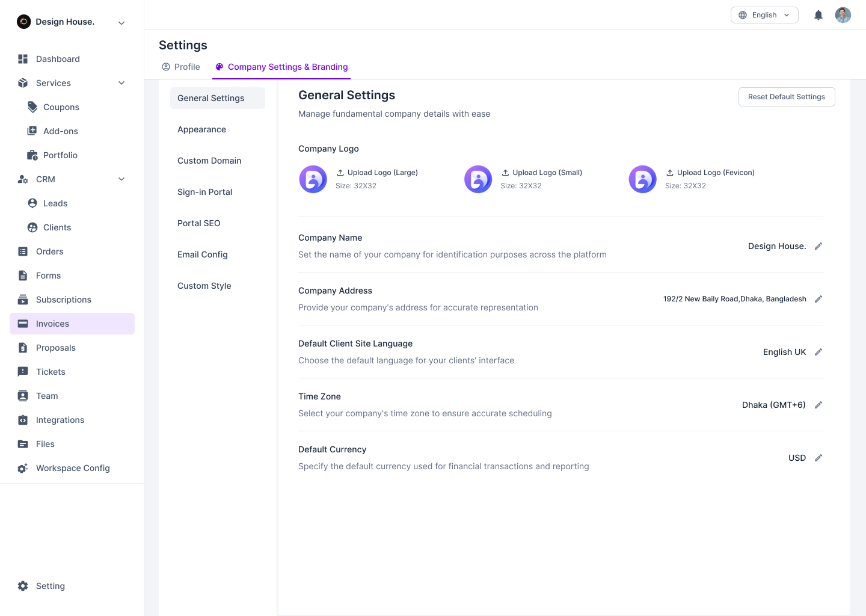This screenshot has width=866, height=616.
Task: Click the user avatar in the top bar
Action: coord(843,15)
